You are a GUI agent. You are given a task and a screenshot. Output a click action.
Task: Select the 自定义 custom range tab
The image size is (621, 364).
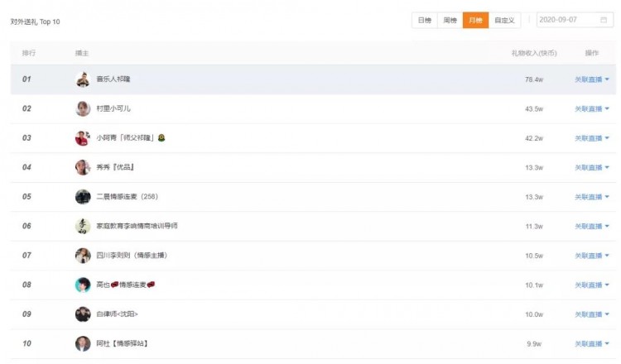point(505,20)
